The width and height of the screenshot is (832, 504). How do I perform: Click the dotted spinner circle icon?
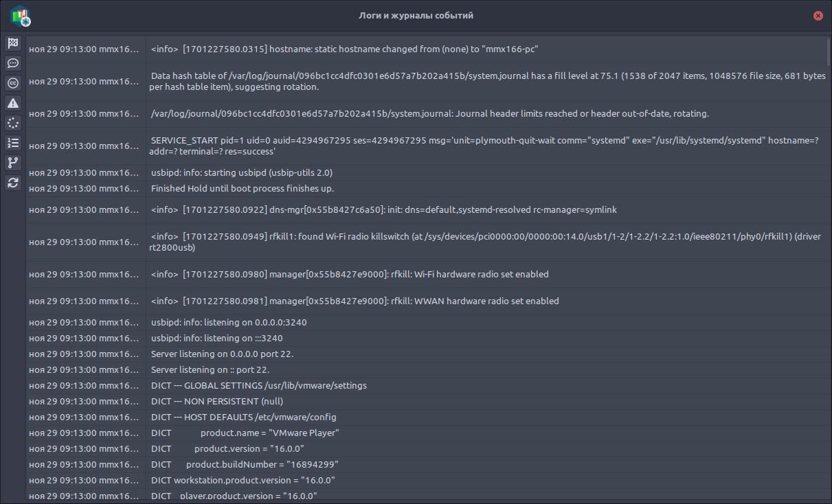click(13, 123)
